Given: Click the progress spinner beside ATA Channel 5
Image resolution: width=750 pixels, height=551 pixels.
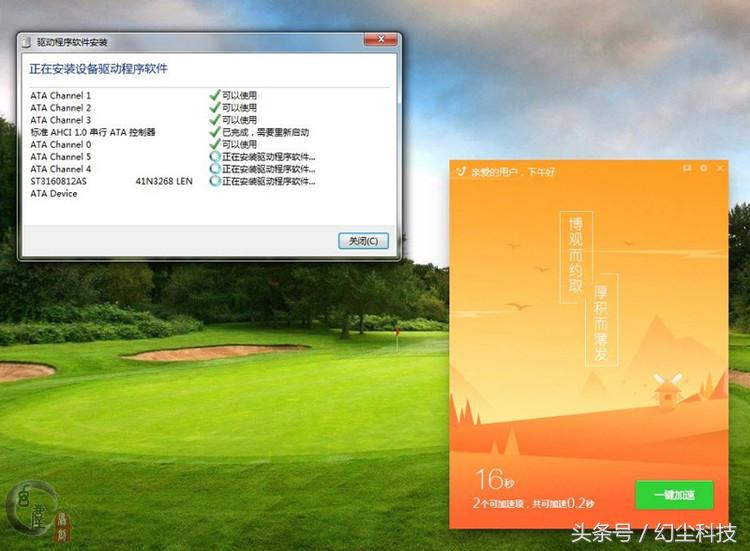Looking at the screenshot, I should (x=215, y=156).
